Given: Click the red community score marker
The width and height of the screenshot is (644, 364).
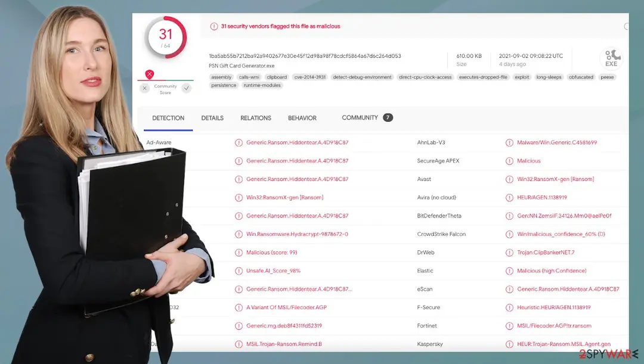Looking at the screenshot, I should click(150, 74).
